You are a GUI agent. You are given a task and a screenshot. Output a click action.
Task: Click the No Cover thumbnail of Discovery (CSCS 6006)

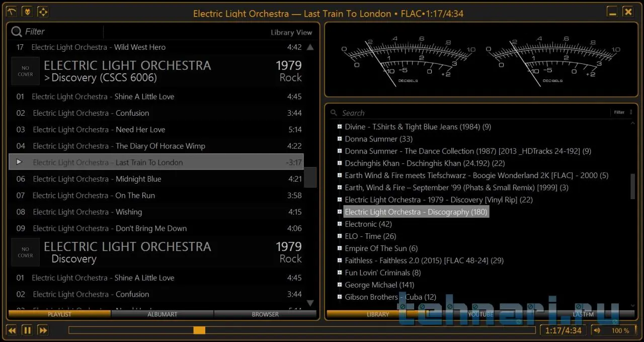[25, 71]
